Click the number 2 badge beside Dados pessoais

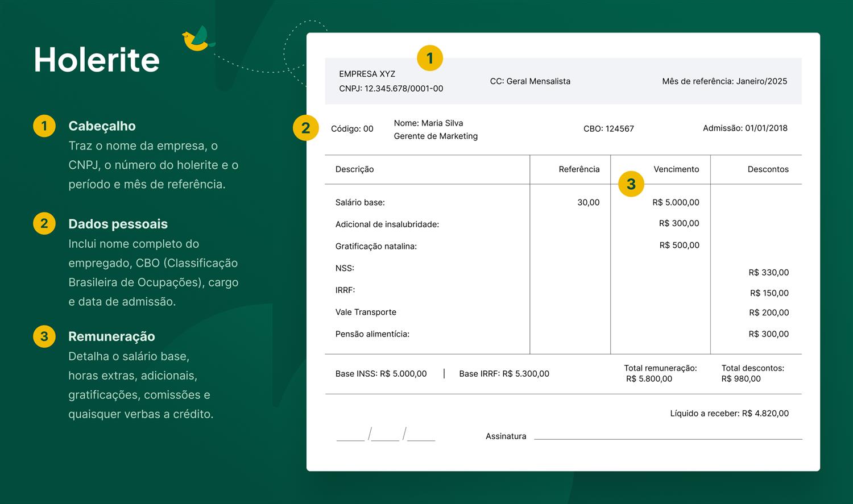(x=44, y=223)
